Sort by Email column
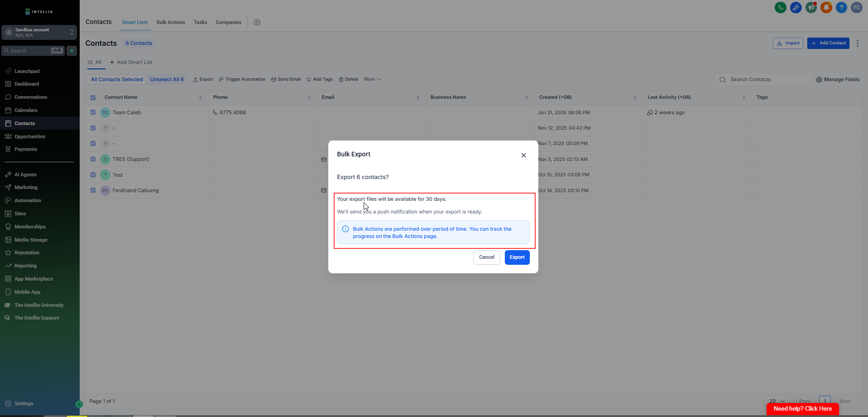This screenshot has width=868, height=417. [418, 97]
